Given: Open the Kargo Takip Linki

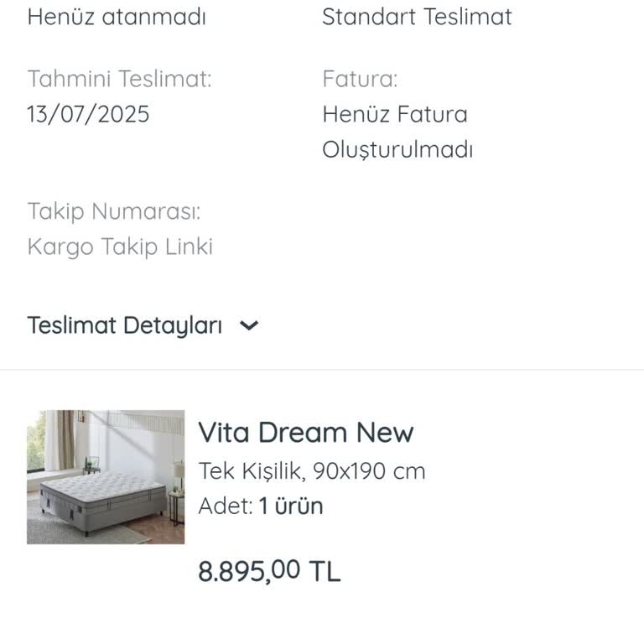Looking at the screenshot, I should (120, 247).
